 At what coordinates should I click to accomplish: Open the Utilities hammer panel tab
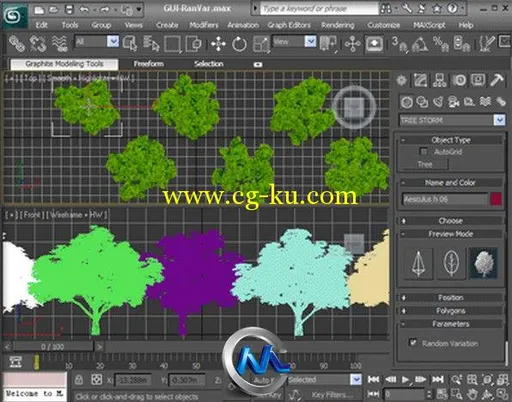497,80
